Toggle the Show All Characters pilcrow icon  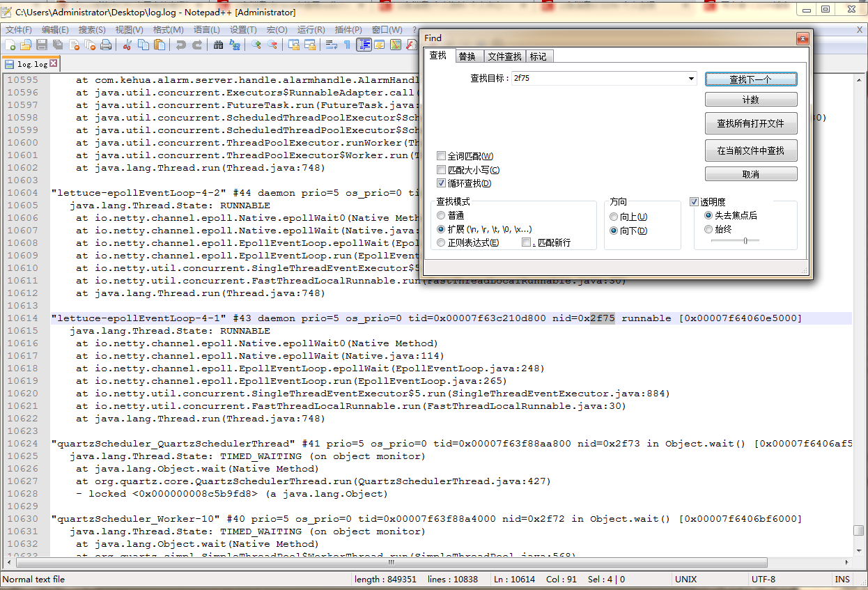[347, 45]
